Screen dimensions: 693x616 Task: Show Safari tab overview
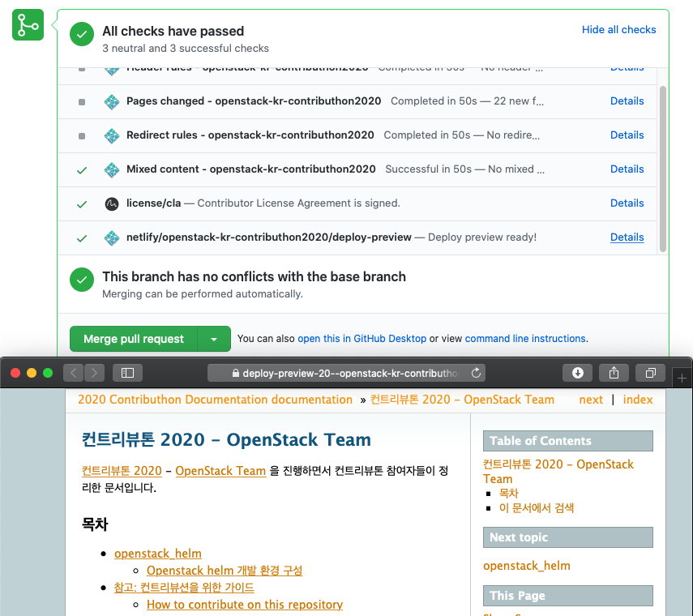click(x=651, y=373)
